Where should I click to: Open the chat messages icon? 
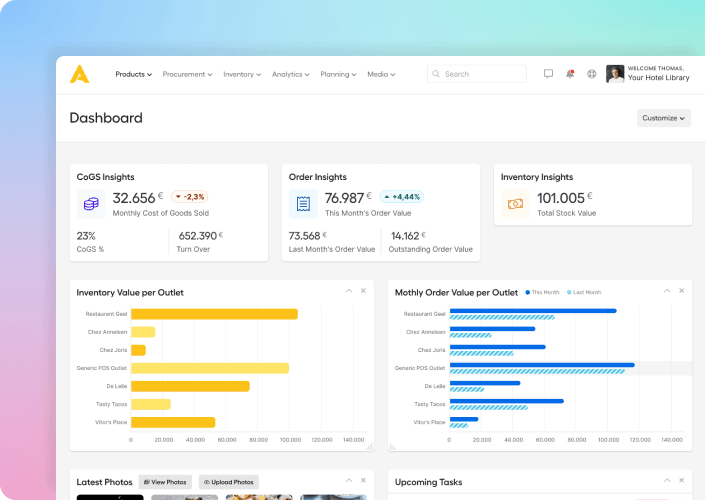pyautogui.click(x=548, y=74)
